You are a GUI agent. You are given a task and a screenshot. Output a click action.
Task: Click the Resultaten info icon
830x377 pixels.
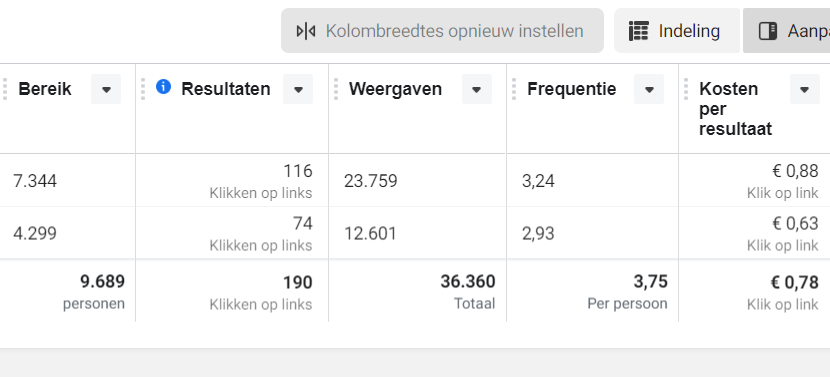[x=164, y=86]
